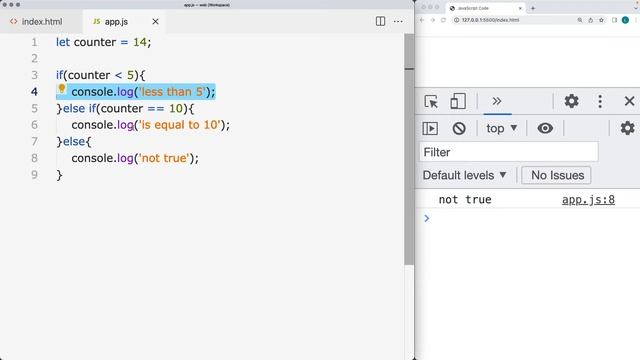Clear the console output
The height and width of the screenshot is (360, 640).
pos(459,129)
